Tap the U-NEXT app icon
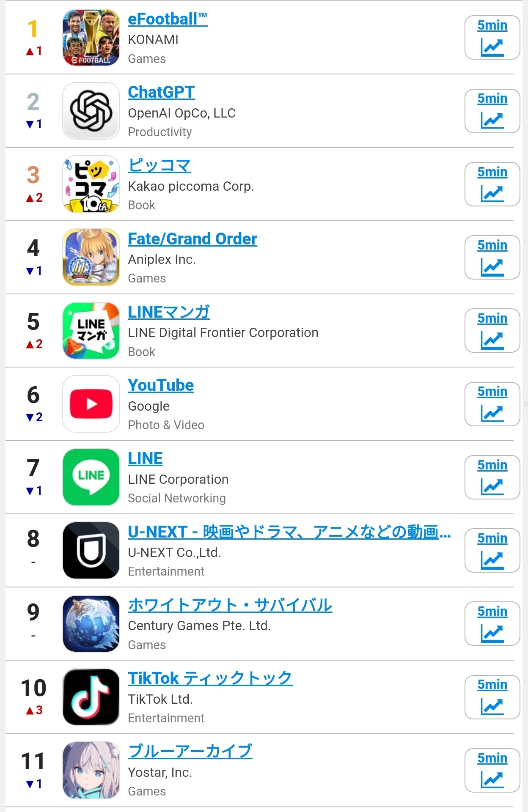The height and width of the screenshot is (812, 528). [x=91, y=550]
